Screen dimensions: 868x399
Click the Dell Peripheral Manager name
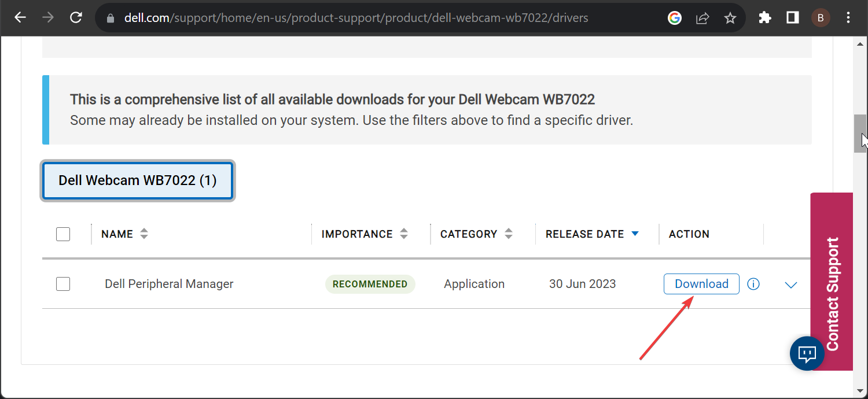click(169, 284)
